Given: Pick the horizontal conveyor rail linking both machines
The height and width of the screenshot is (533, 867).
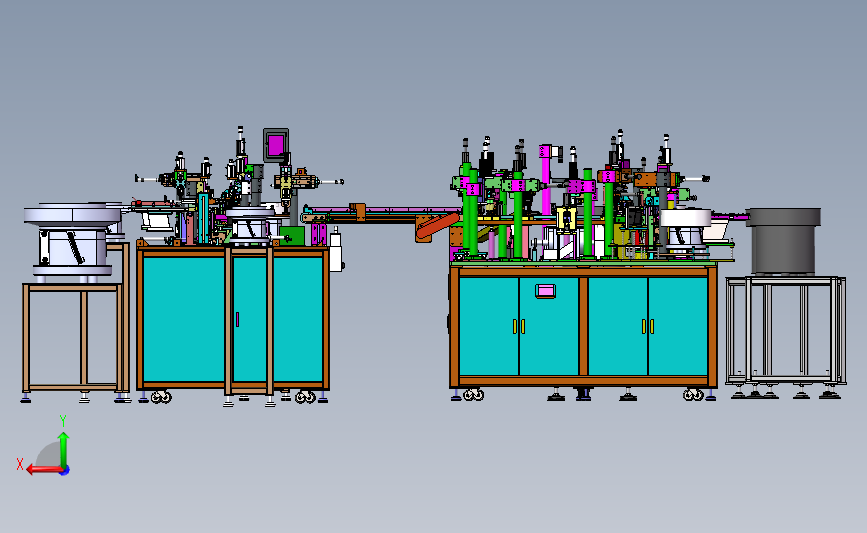Looking at the screenshot, I should coord(382,214).
